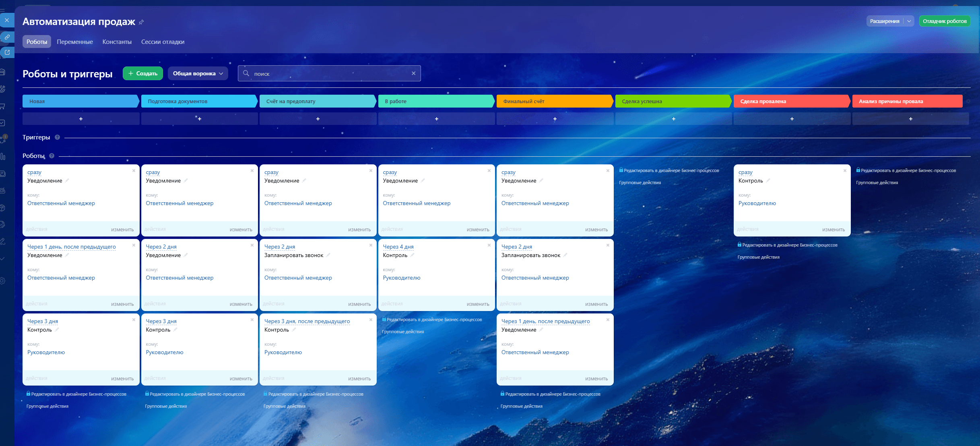Click the pencil icon beside Запланировать звонок in Финальный счёт
This screenshot has width=980, height=446.
tap(565, 255)
